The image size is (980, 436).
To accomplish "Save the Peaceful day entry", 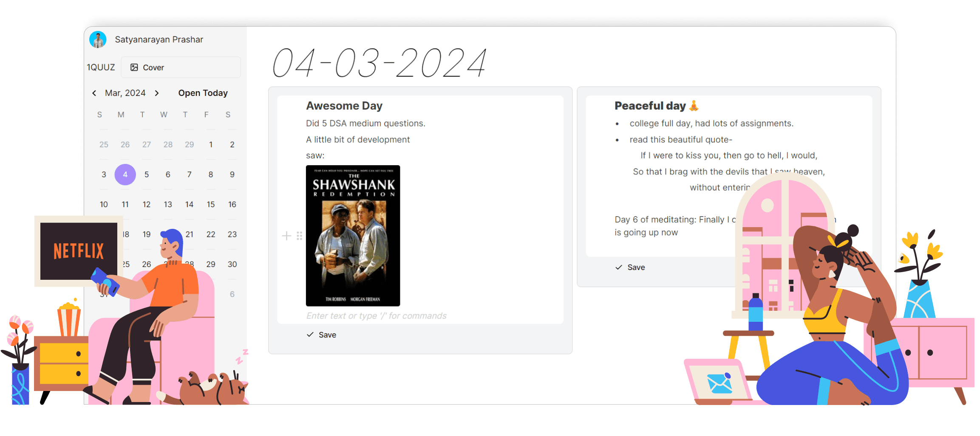I will coord(630,267).
